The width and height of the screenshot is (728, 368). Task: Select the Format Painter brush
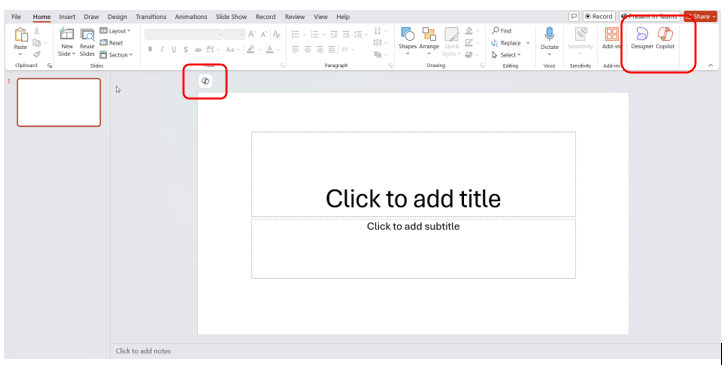click(x=37, y=54)
